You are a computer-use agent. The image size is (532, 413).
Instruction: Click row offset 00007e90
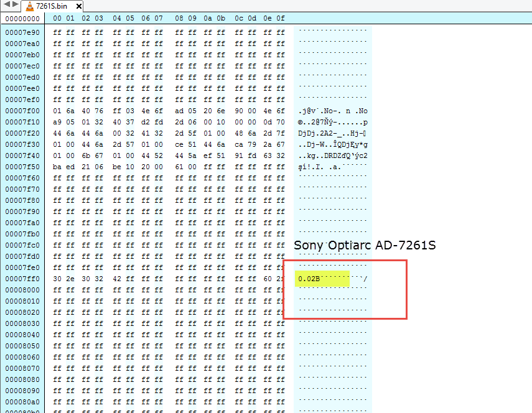click(22, 32)
